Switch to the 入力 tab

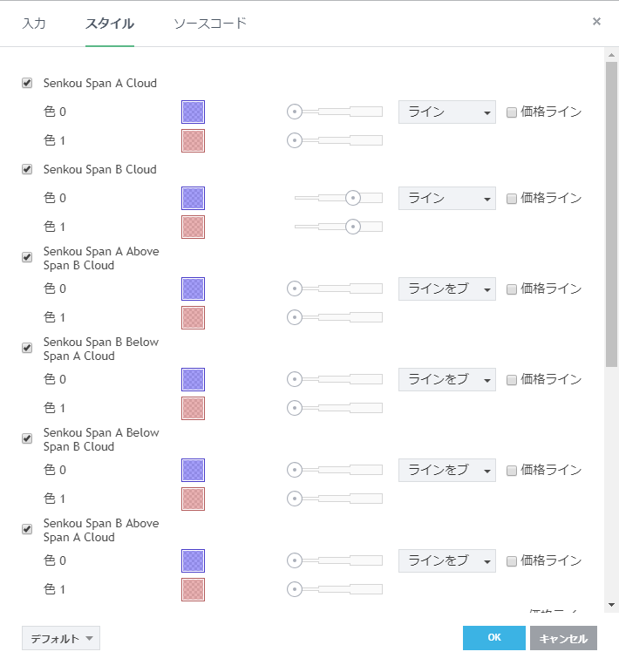point(34,24)
